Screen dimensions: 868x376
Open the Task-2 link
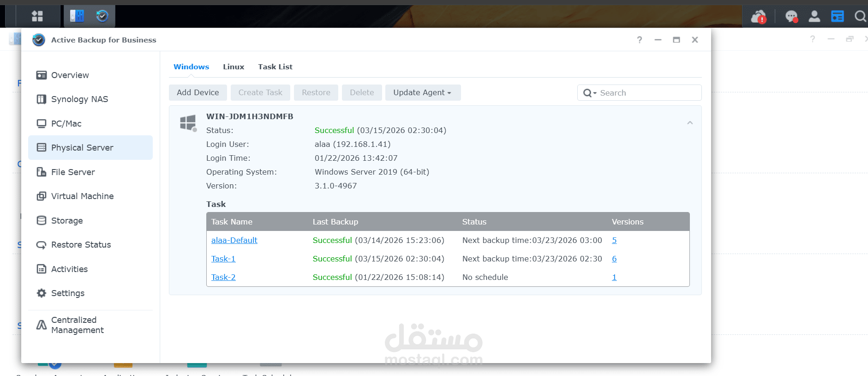click(223, 277)
